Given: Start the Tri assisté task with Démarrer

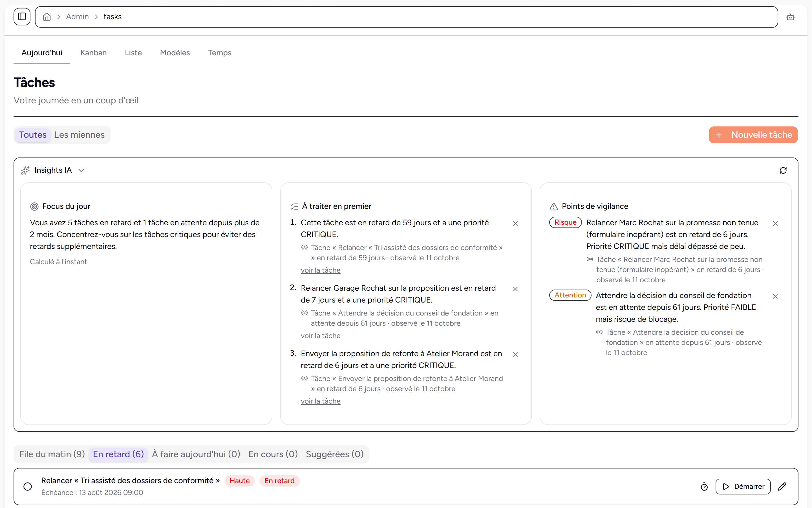Looking at the screenshot, I should point(743,487).
